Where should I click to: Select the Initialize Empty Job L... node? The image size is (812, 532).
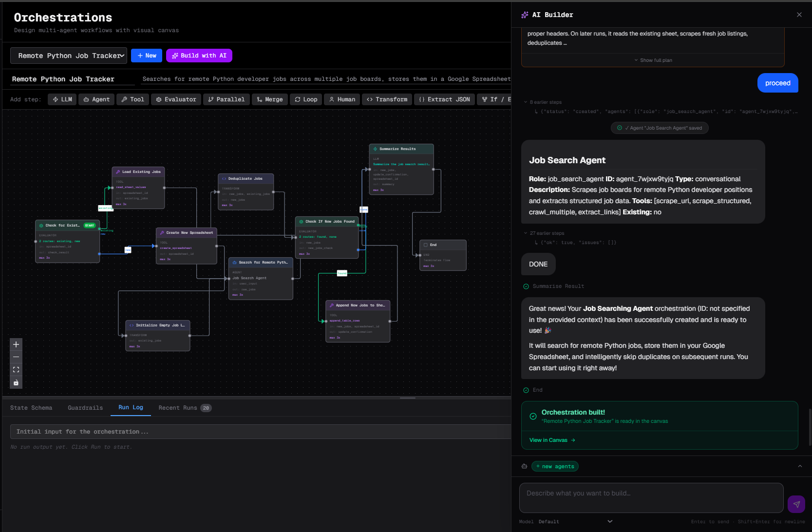pos(158,335)
